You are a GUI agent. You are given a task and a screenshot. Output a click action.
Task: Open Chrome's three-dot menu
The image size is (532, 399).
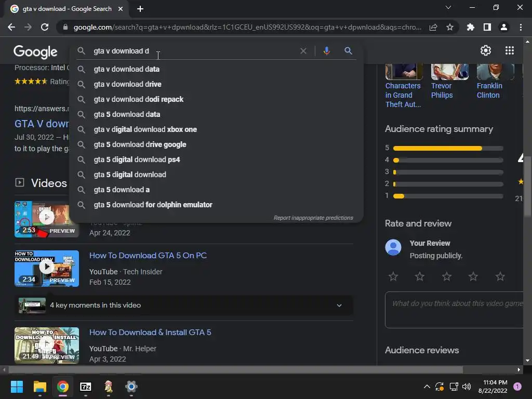pos(521,27)
